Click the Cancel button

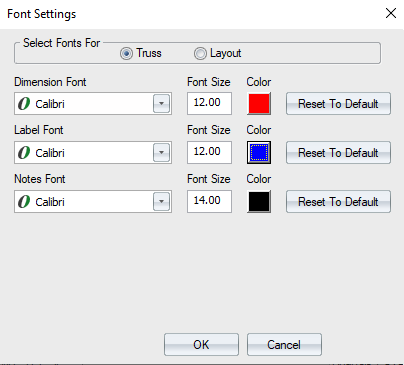point(284,345)
